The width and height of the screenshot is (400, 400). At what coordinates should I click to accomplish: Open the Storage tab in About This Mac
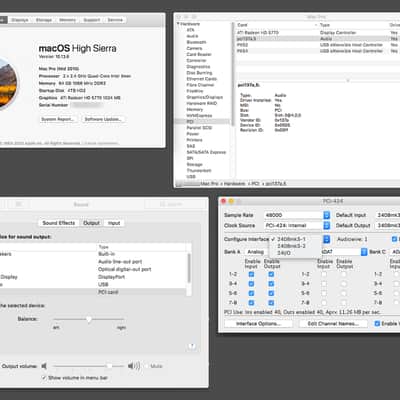coord(44,20)
